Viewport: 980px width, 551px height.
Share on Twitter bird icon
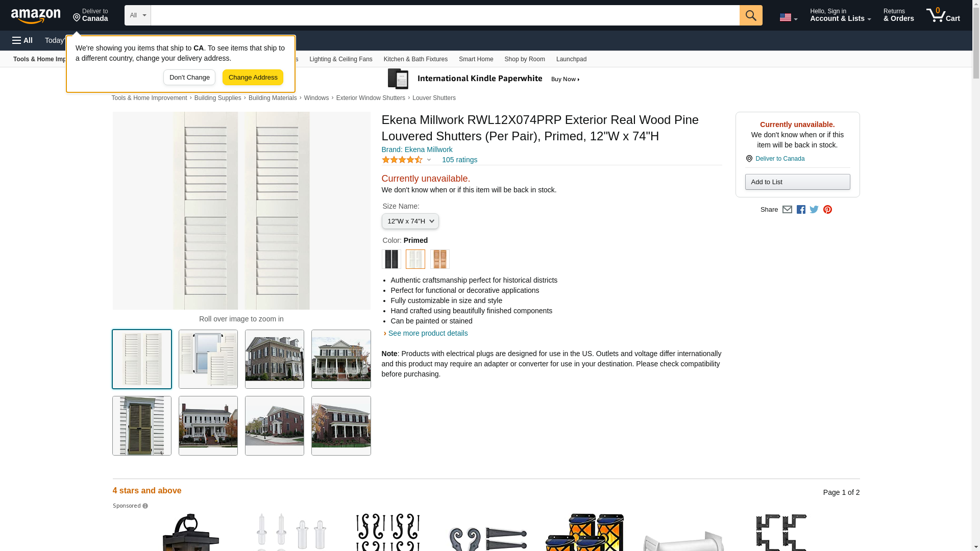[x=814, y=210]
